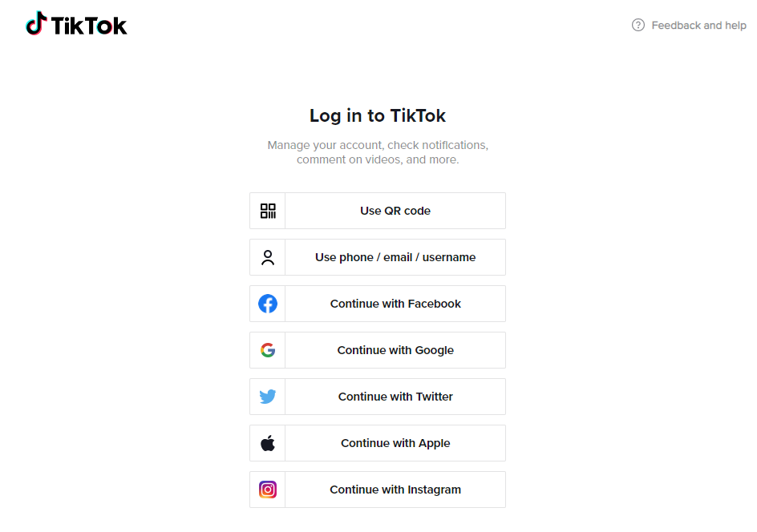Choose Use phone / email / username label

coord(395,257)
